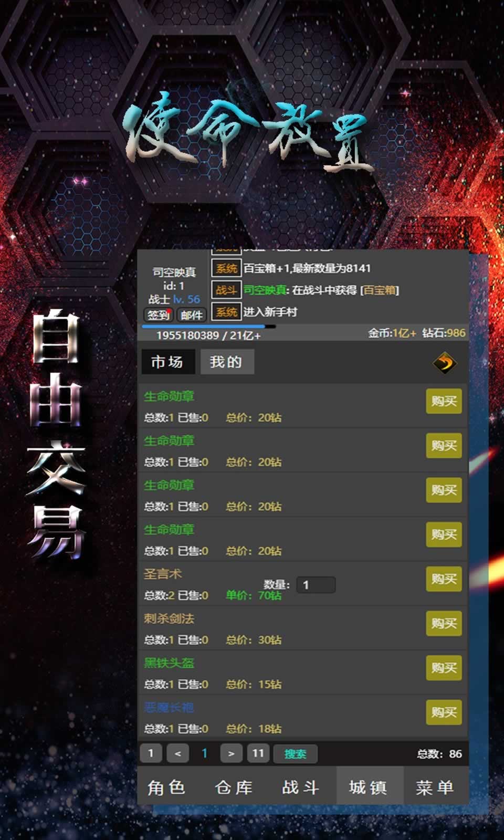504x840 pixels.
Task: Click the yellow back arrow icon
Action: point(445,363)
